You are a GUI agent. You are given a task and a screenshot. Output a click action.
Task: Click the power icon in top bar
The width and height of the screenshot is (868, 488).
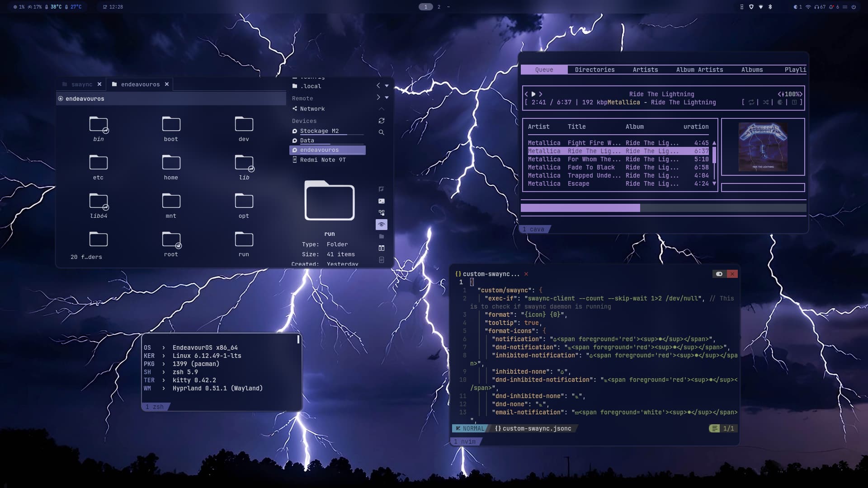854,7
